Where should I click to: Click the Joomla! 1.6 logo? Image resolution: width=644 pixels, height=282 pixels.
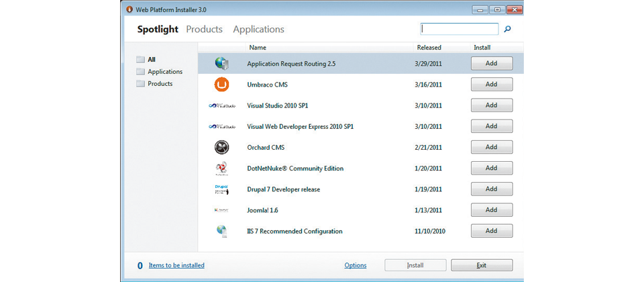pyautogui.click(x=222, y=210)
